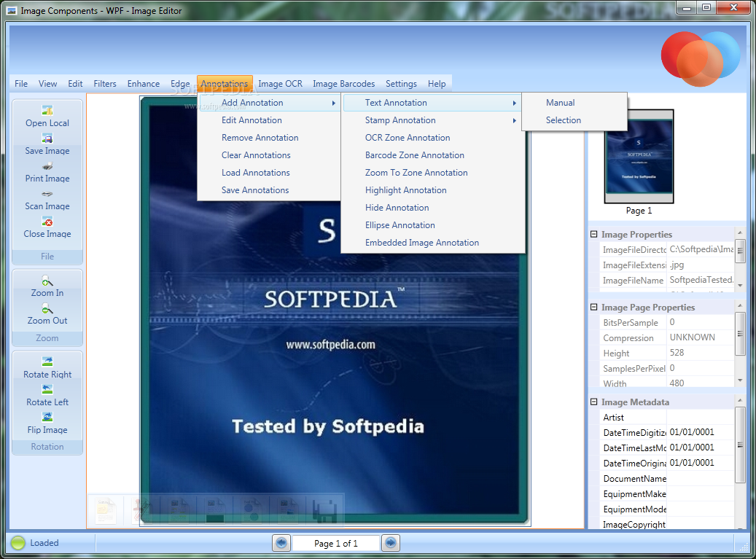Viewport: 756px width, 559px height.
Task: Select Zoom To Zone Annotation
Action: point(432,173)
